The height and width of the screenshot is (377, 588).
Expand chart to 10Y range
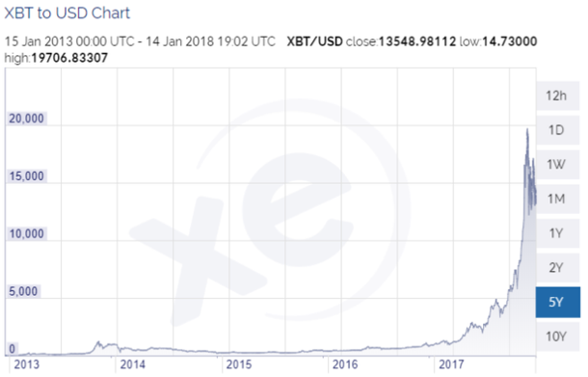(557, 337)
